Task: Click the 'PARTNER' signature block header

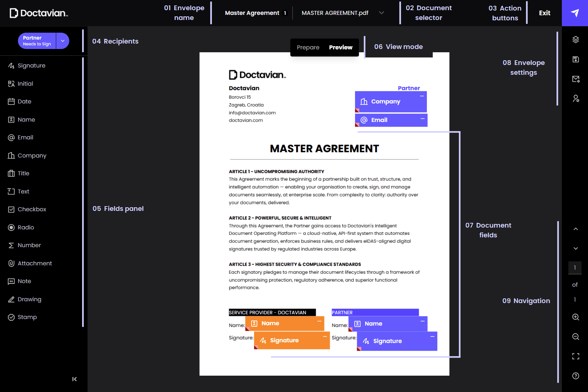Action: (x=375, y=313)
